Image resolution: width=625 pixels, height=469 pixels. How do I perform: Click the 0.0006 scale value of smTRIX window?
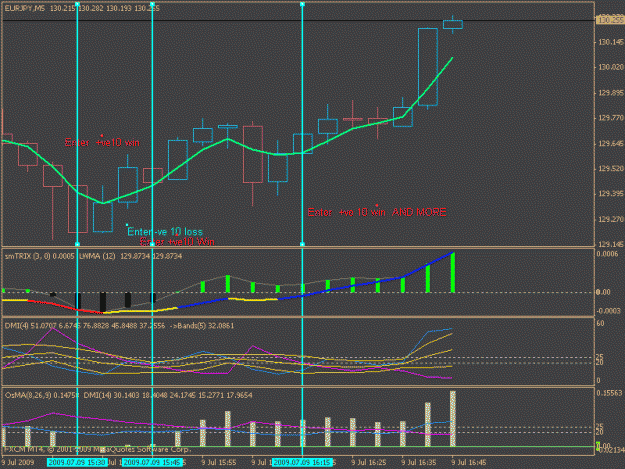(x=608, y=254)
